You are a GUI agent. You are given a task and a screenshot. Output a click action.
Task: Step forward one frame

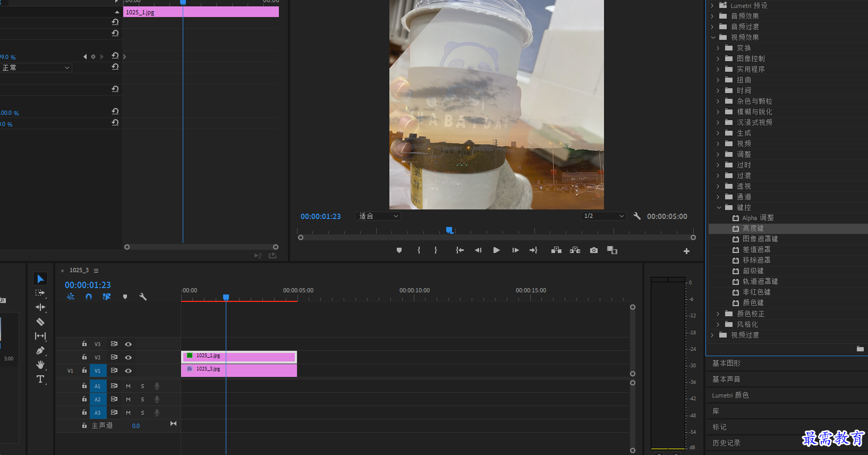point(515,250)
